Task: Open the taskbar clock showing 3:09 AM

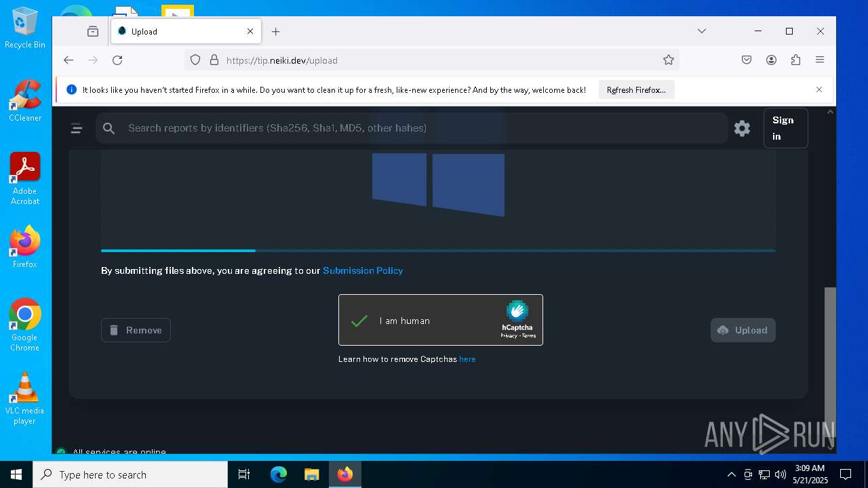Action: 810,474
